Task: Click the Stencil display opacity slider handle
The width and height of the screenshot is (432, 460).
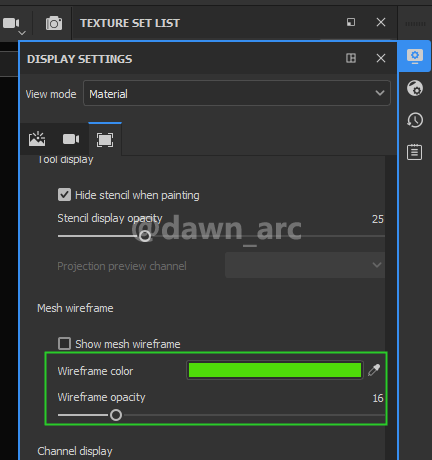Action: [x=145, y=236]
